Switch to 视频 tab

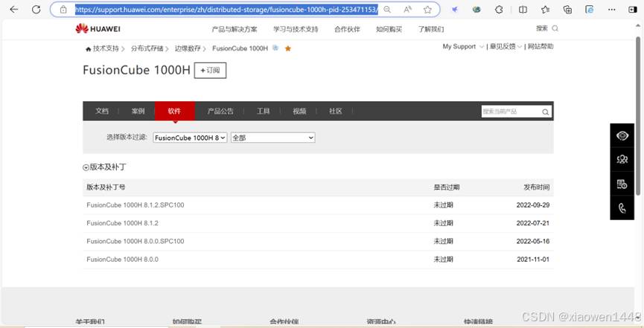coord(299,111)
